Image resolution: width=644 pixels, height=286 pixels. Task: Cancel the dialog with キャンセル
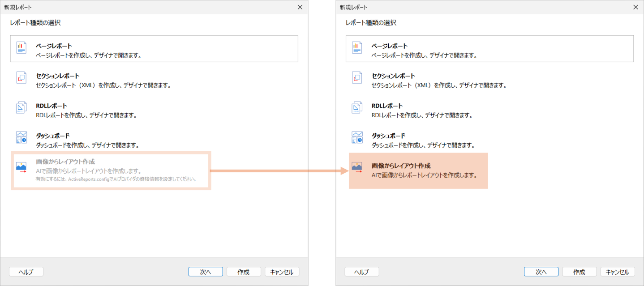tap(282, 271)
